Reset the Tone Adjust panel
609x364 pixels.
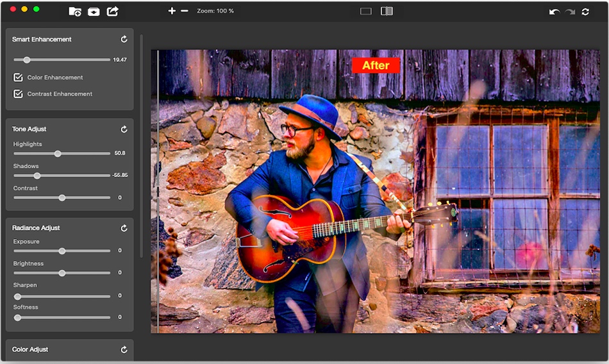[124, 129]
